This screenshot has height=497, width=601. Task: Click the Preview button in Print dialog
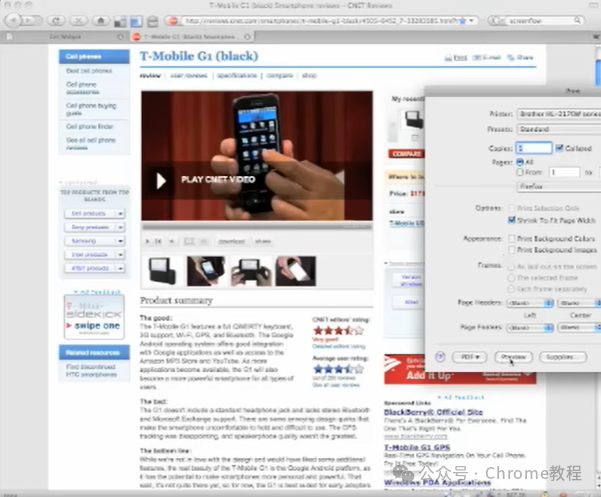coord(514,357)
